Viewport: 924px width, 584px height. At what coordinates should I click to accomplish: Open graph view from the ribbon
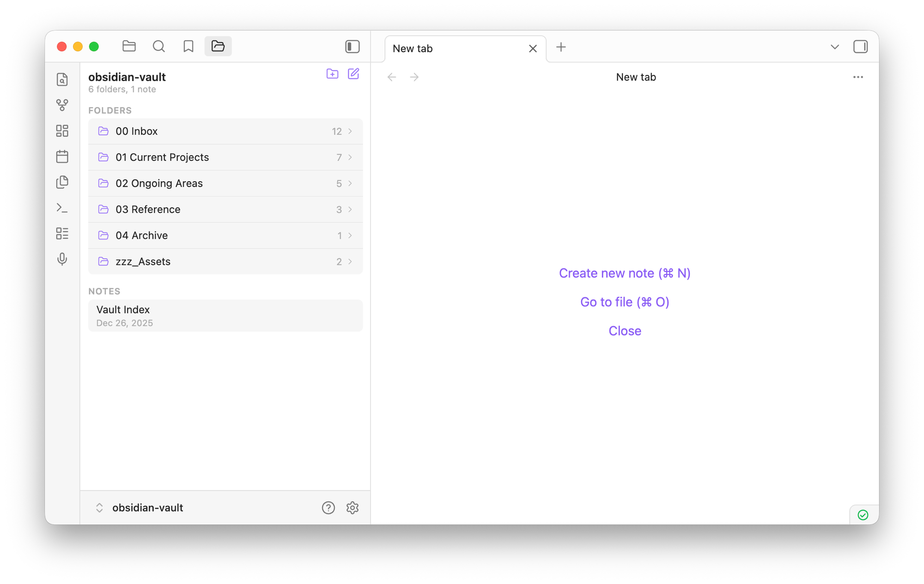(62, 105)
